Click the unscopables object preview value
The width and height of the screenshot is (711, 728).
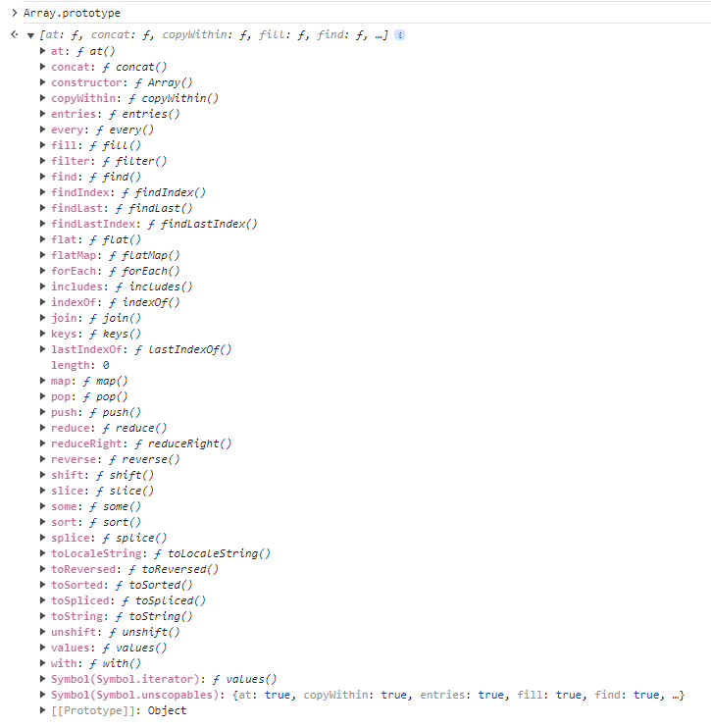click(x=458, y=695)
